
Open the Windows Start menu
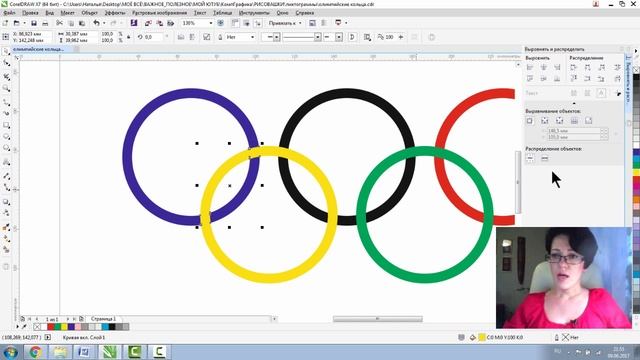click(x=10, y=352)
